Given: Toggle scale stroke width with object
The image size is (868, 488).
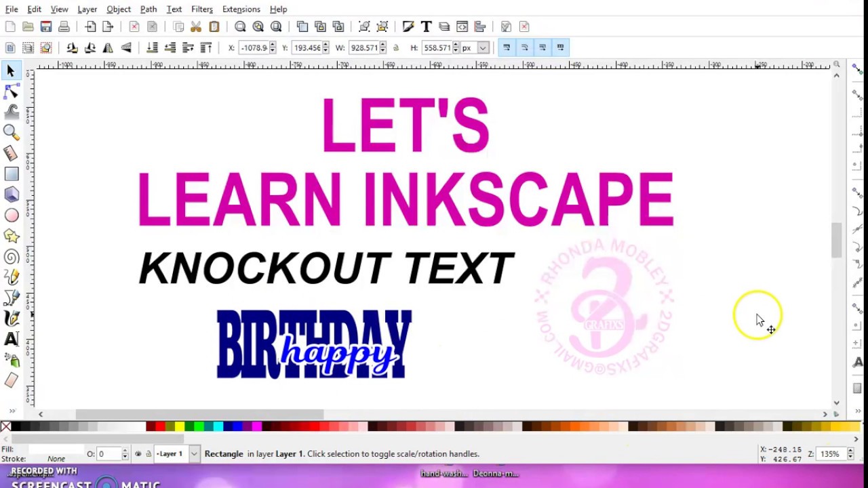Looking at the screenshot, I should point(507,47).
